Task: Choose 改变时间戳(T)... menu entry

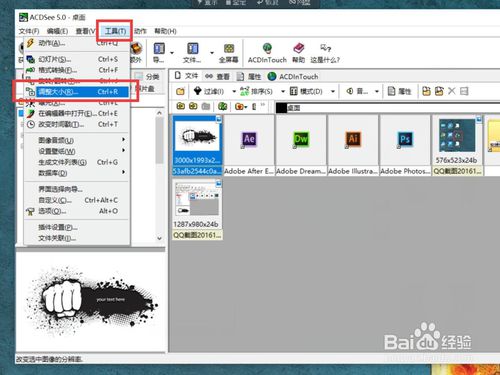Action: [x=77, y=124]
